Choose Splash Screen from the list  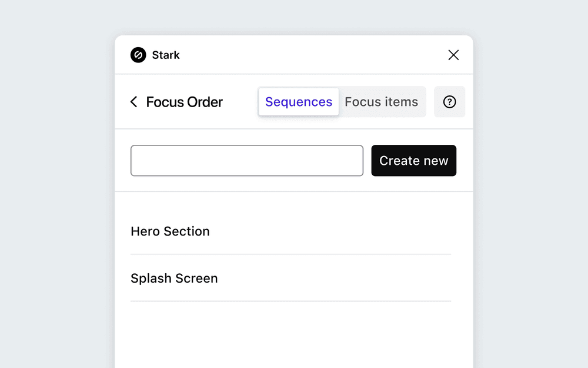[x=174, y=278]
